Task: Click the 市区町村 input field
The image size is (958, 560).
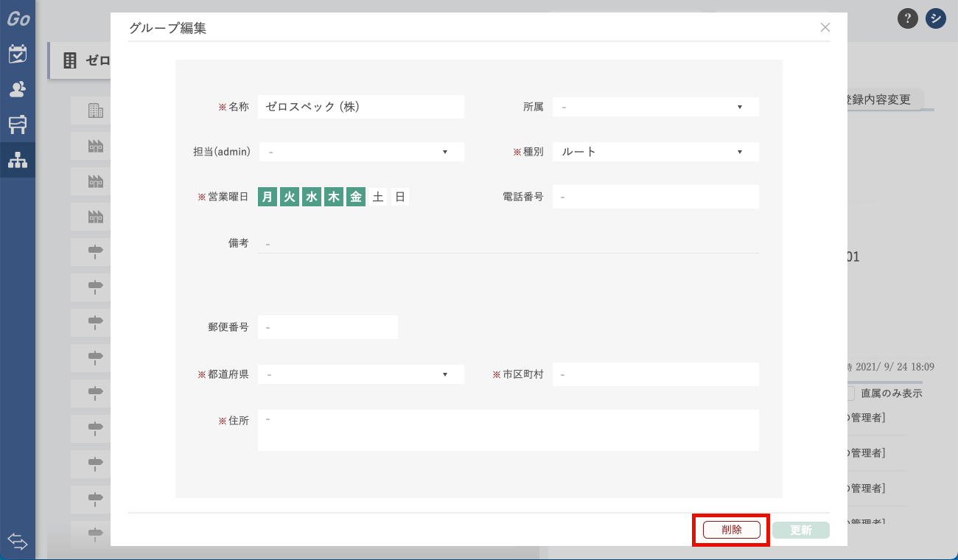Action: [x=656, y=374]
